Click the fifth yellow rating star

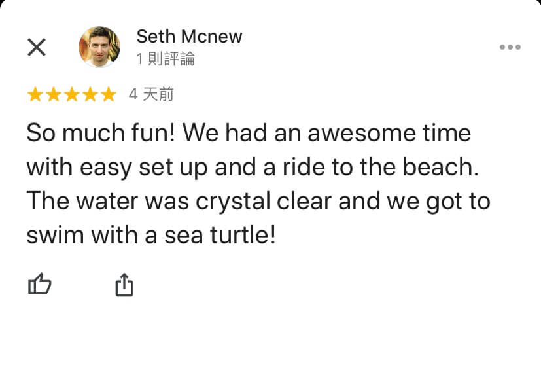(x=109, y=94)
